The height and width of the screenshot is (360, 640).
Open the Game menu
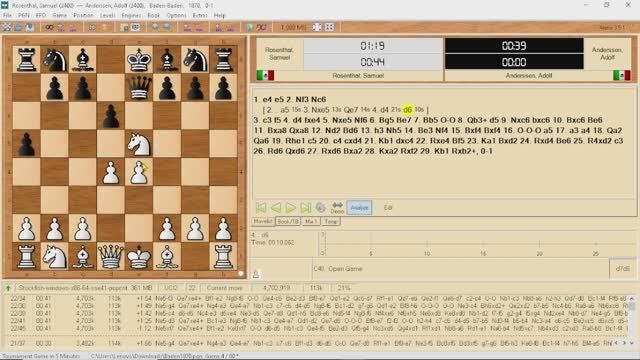(x=60, y=16)
